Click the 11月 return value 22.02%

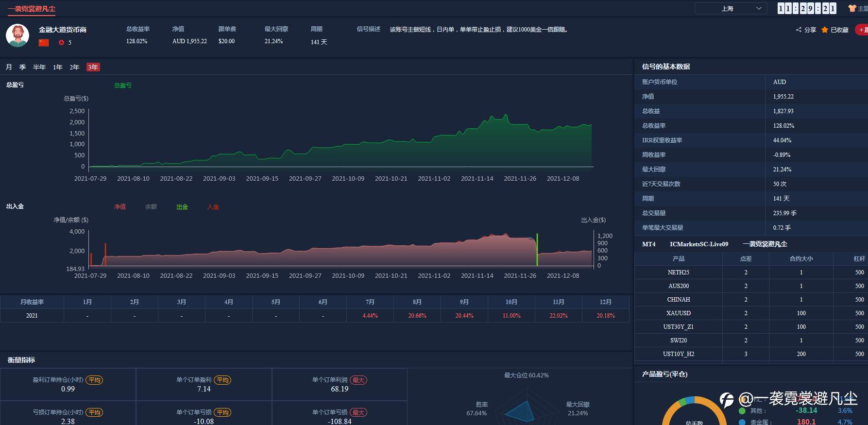click(x=559, y=316)
